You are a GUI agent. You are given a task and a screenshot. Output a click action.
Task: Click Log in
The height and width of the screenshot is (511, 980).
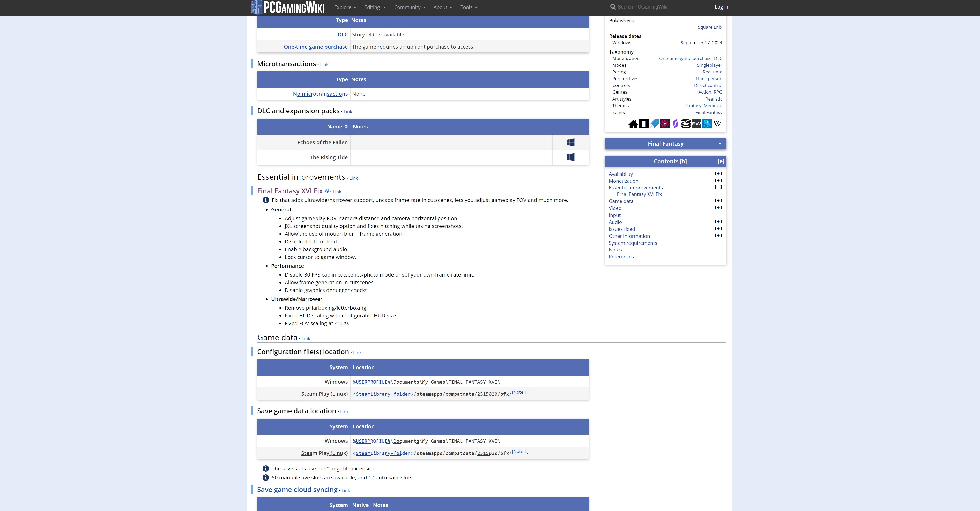pos(721,7)
